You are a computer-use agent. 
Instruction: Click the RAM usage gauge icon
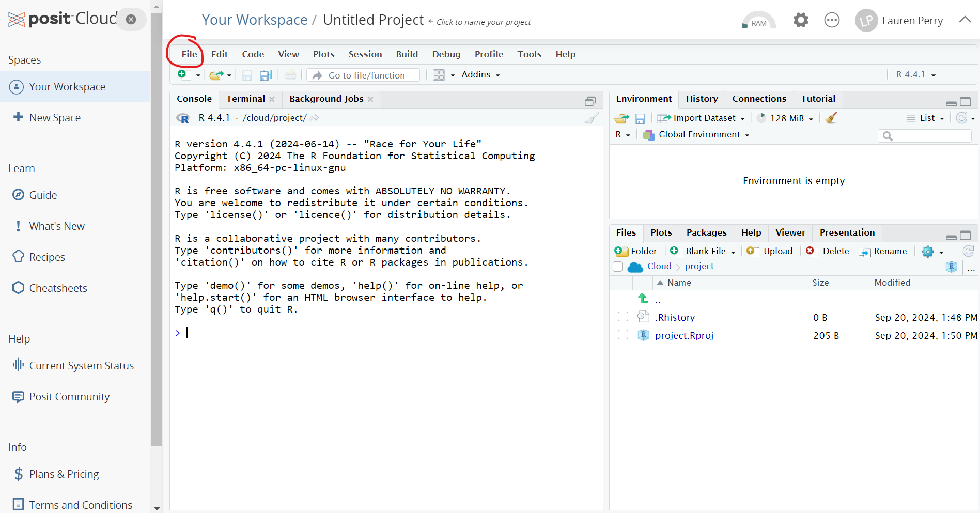coord(758,21)
